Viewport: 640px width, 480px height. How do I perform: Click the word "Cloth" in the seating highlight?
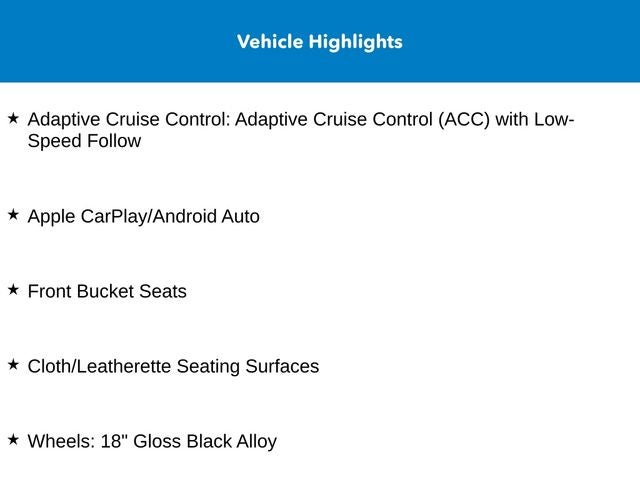[x=49, y=367]
